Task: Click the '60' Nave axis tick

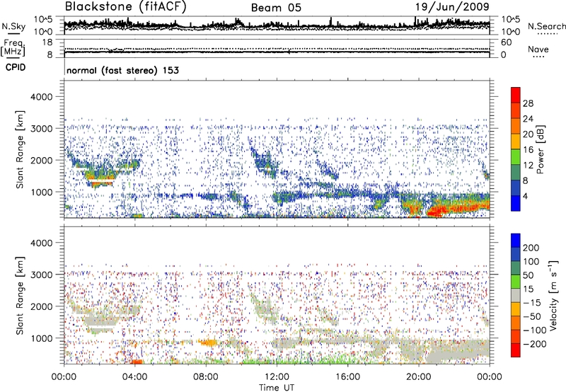Action: [x=506, y=42]
